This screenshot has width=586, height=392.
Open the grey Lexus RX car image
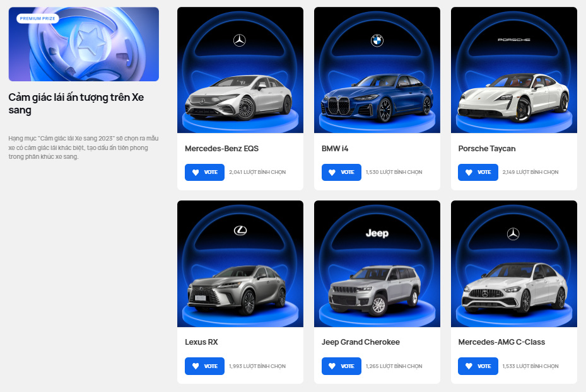237,290
